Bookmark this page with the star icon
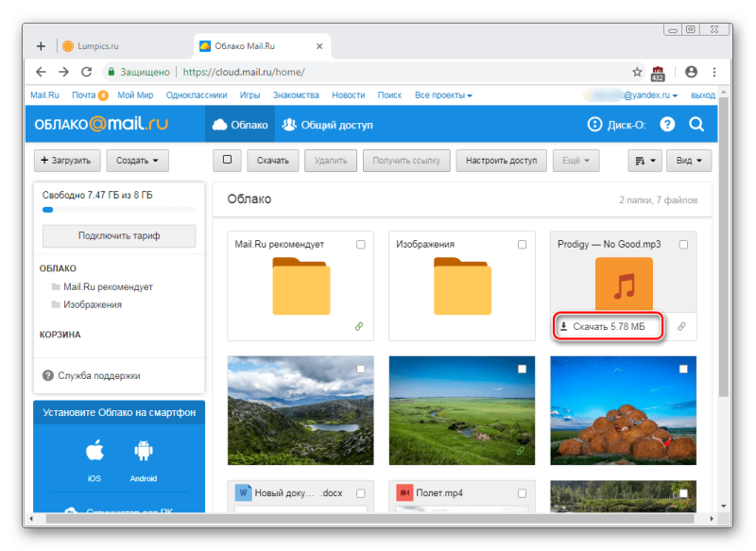 637,72
